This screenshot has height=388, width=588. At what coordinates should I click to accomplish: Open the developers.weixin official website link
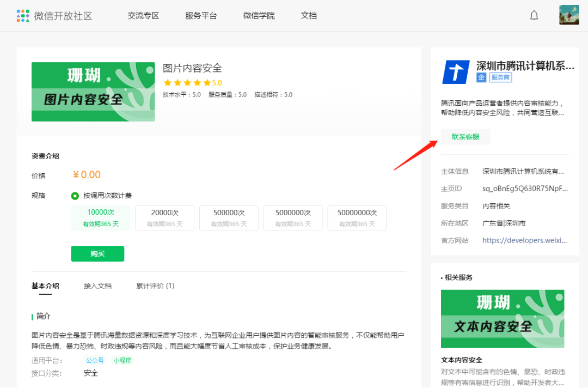(525, 240)
